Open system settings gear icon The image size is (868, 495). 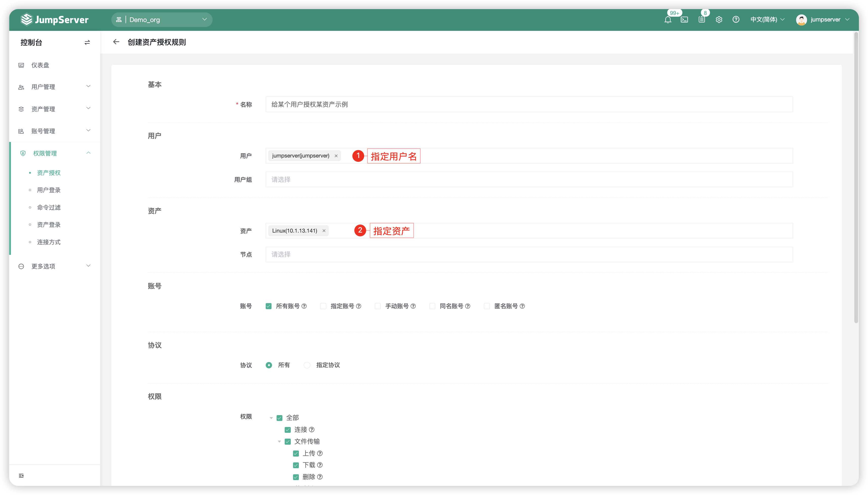pos(719,20)
